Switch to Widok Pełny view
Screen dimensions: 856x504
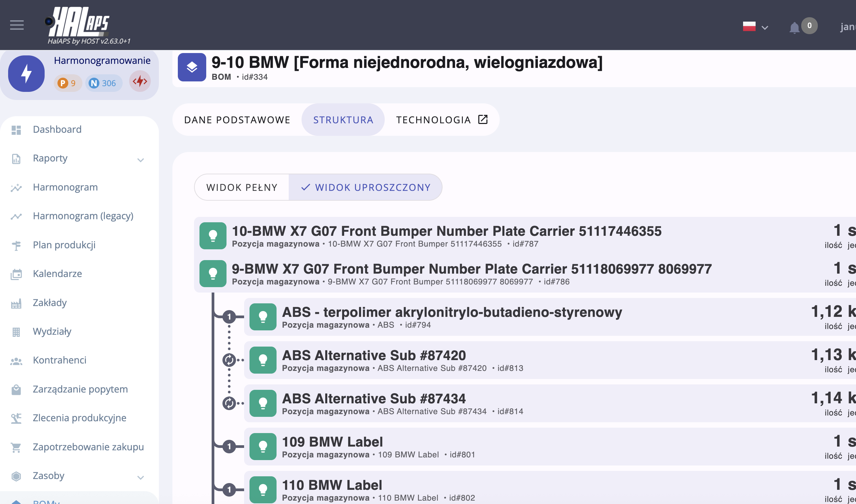tap(242, 187)
